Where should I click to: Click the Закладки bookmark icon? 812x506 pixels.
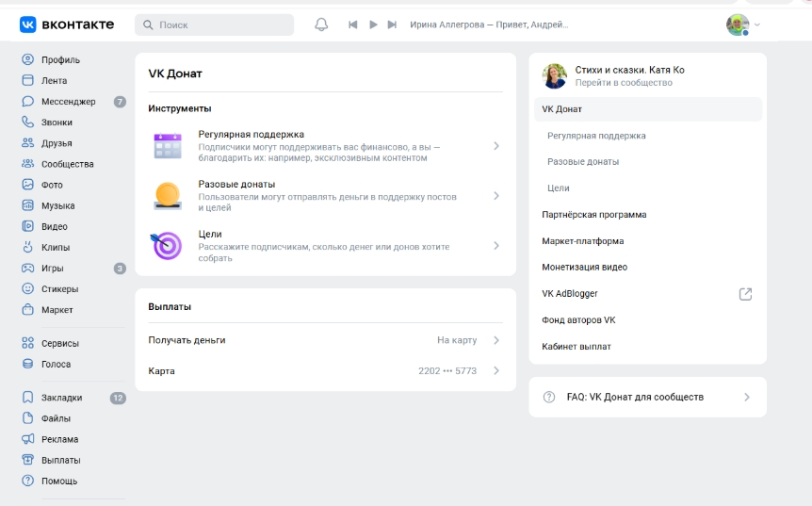27,398
